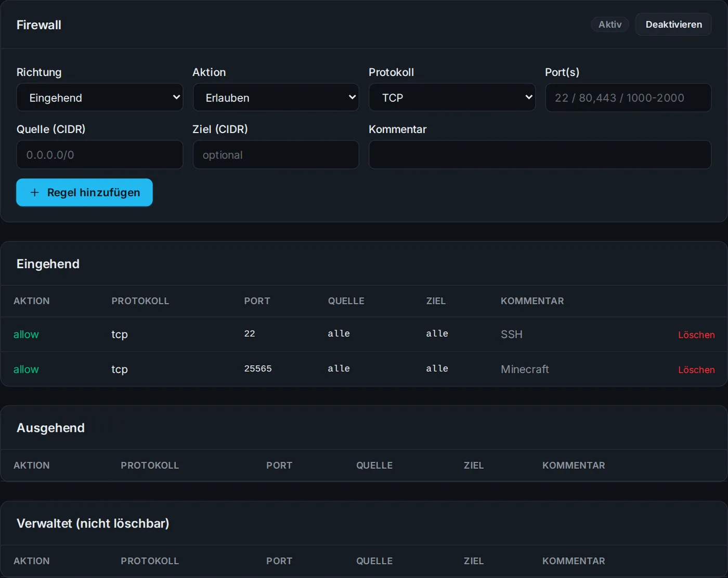Click the Kommentar text field

tap(540, 155)
